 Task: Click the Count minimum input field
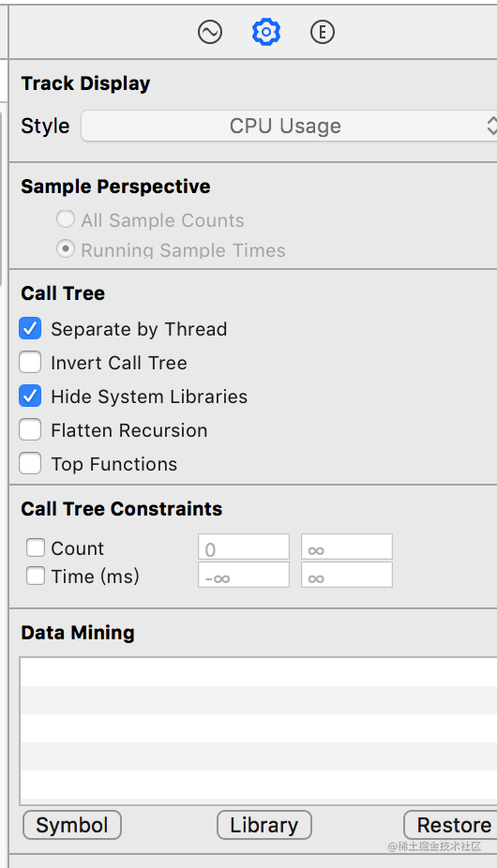(244, 546)
